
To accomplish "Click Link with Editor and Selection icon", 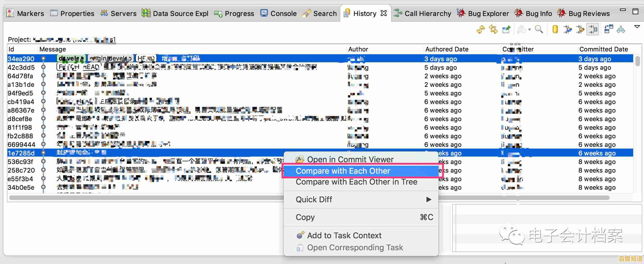I will point(493,29).
